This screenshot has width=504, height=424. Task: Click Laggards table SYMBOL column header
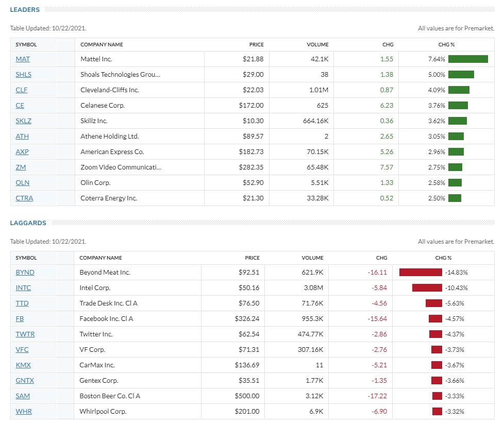pyautogui.click(x=26, y=258)
